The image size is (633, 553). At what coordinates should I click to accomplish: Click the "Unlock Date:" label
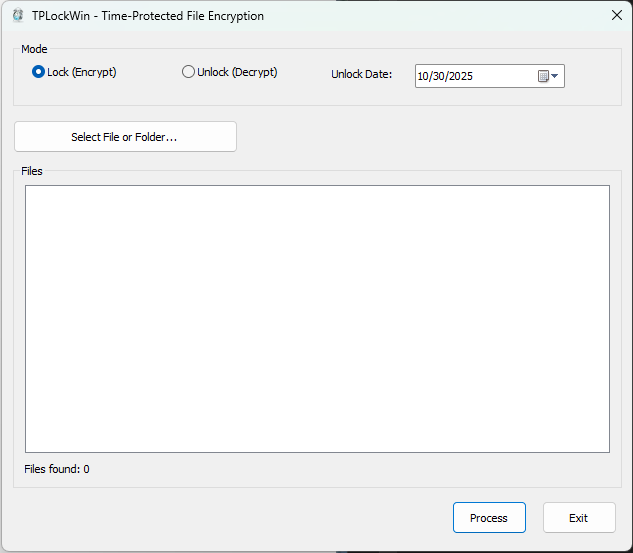coord(361,75)
